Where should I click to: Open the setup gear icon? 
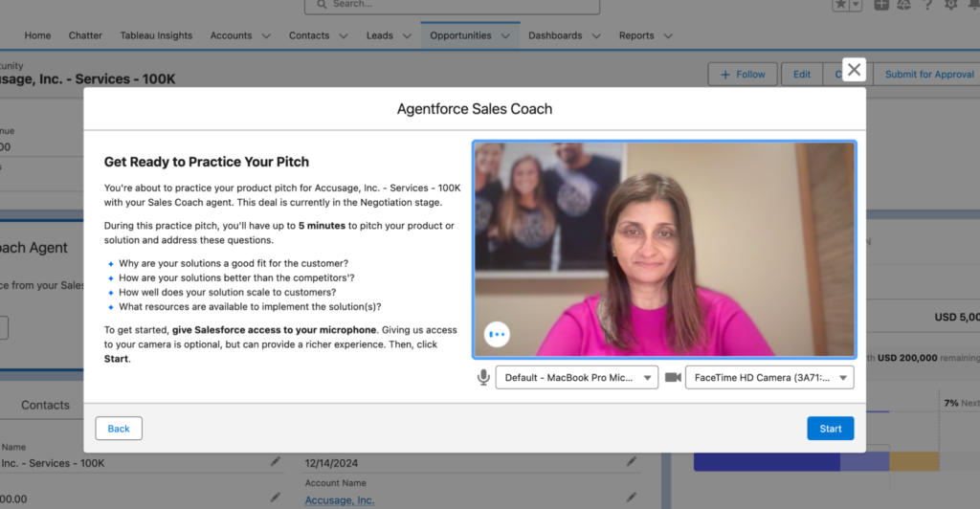tap(950, 5)
